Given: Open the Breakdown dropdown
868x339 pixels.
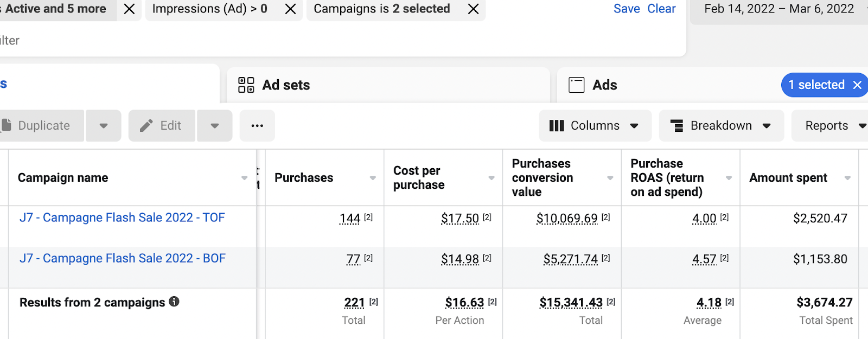Looking at the screenshot, I should click(x=721, y=126).
